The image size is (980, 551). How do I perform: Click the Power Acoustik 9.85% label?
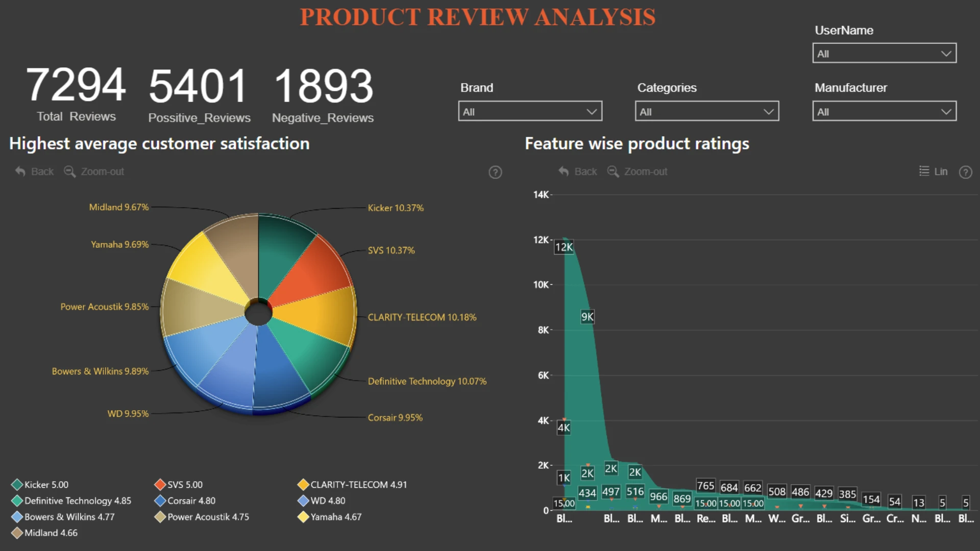pyautogui.click(x=105, y=307)
